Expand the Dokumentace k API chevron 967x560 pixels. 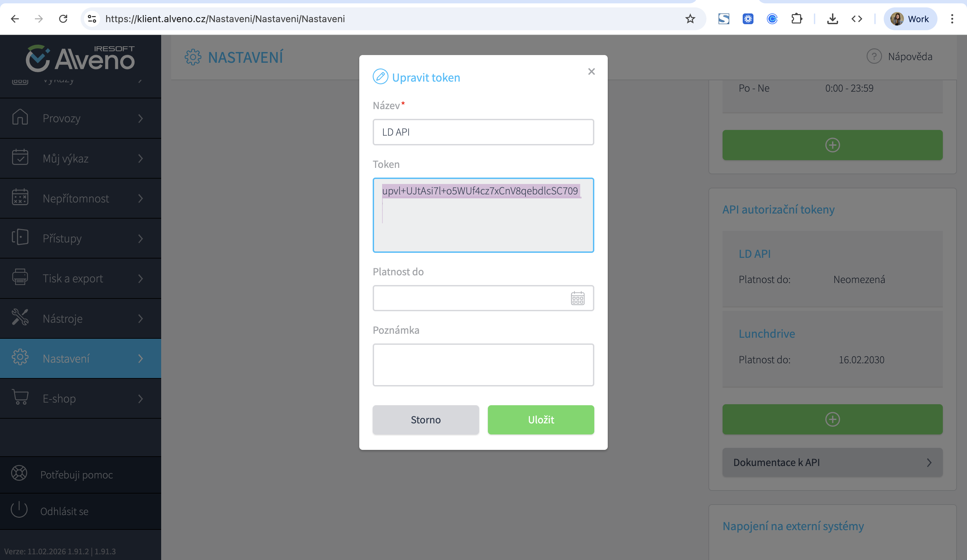pyautogui.click(x=929, y=463)
